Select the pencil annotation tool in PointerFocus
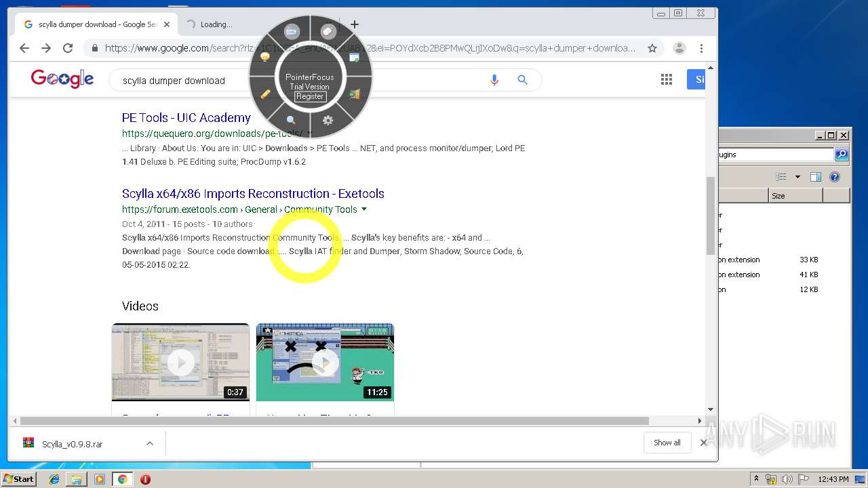This screenshot has width=868, height=488. [266, 94]
